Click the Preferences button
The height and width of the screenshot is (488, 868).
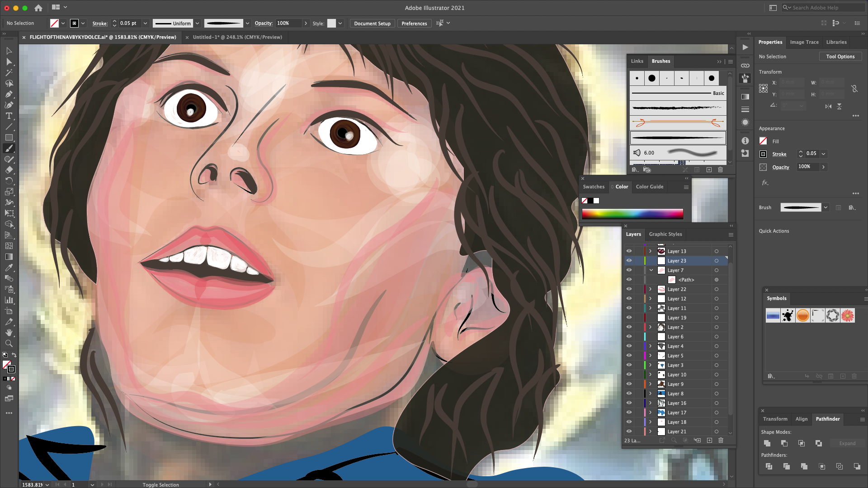click(414, 23)
